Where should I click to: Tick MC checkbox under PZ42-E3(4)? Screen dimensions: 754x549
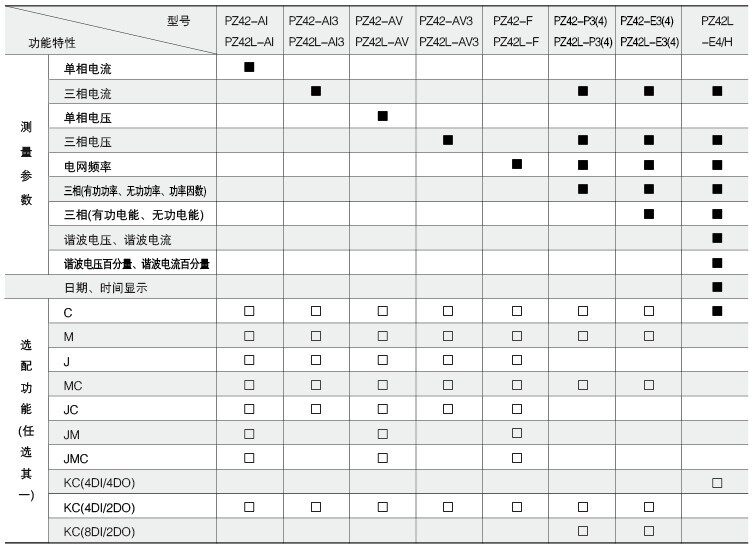tap(649, 385)
